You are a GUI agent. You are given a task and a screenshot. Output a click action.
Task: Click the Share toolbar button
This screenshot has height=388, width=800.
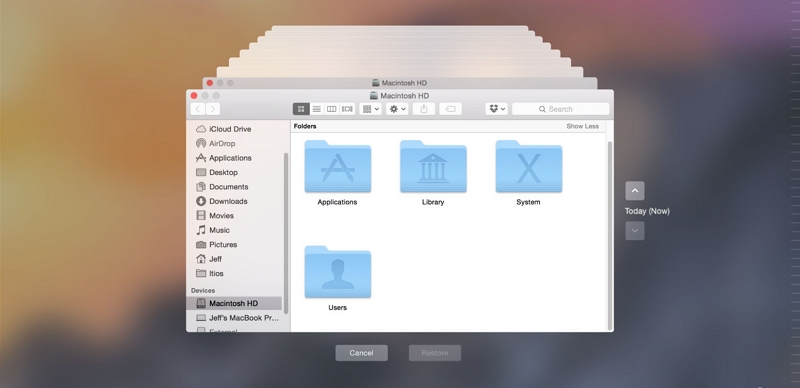[423, 109]
